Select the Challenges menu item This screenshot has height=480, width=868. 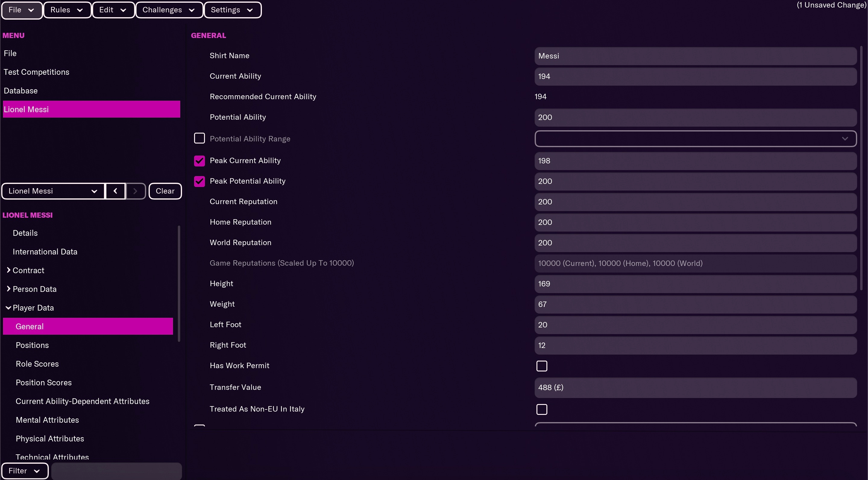pyautogui.click(x=168, y=9)
